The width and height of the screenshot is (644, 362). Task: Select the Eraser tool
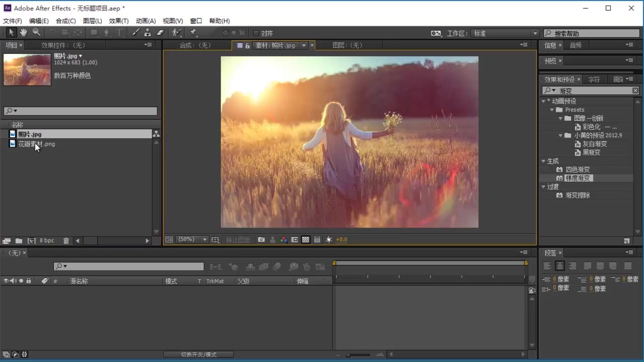pos(160,33)
